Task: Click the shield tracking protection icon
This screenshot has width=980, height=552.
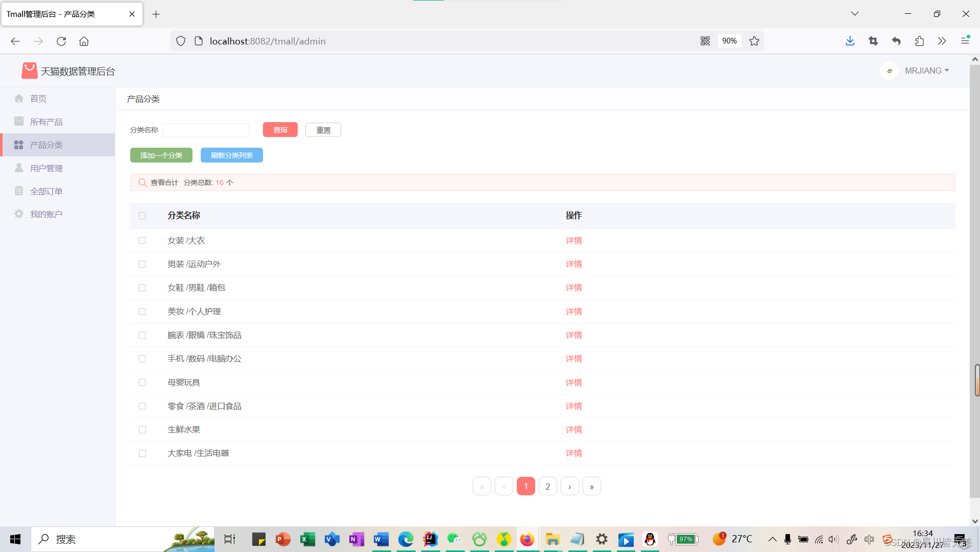Action: 181,41
